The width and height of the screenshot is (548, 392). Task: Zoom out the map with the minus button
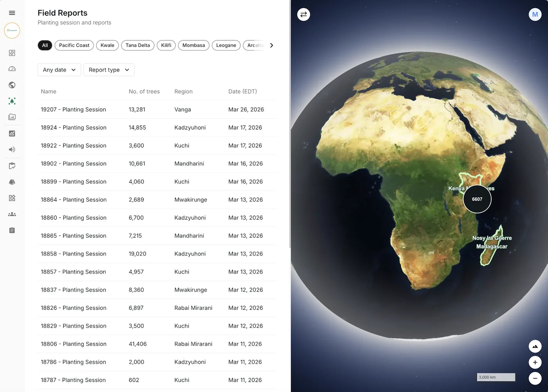535,378
